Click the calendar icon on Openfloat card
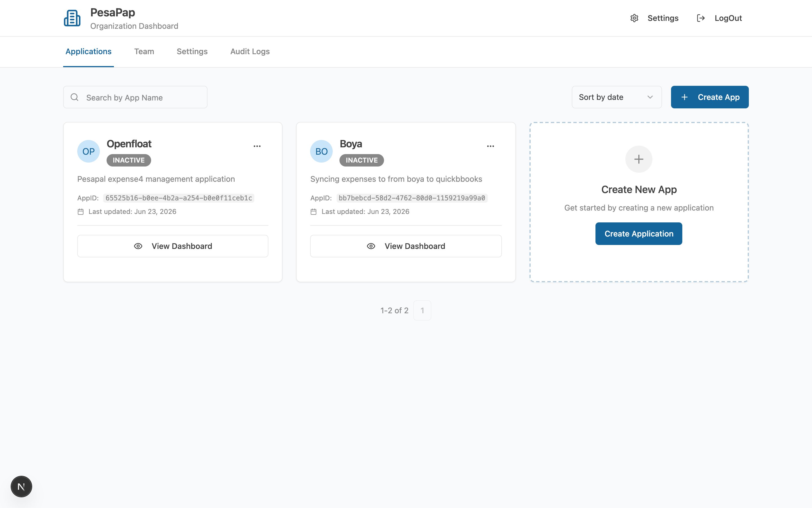Viewport: 812px width, 508px height. 81,212
